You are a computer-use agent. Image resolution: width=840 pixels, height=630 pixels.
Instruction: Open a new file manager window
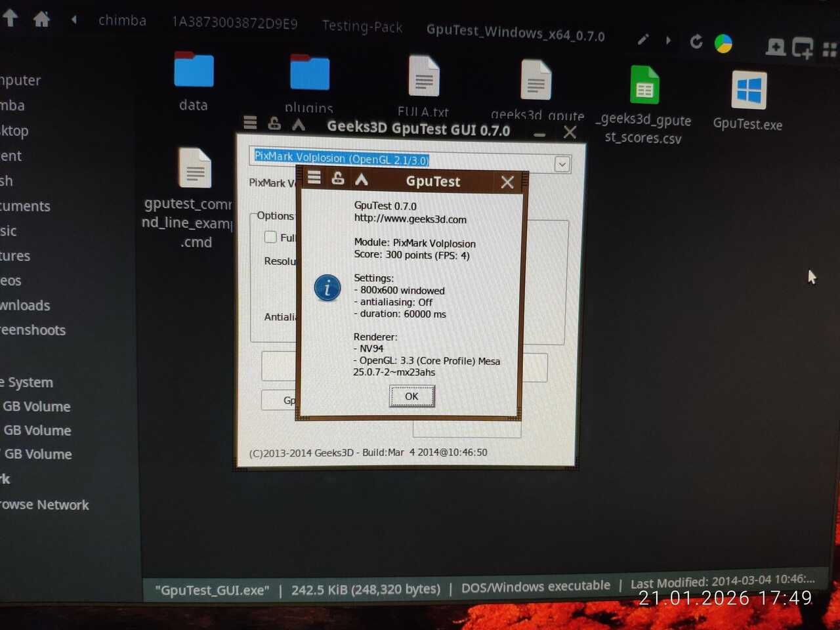coord(803,48)
